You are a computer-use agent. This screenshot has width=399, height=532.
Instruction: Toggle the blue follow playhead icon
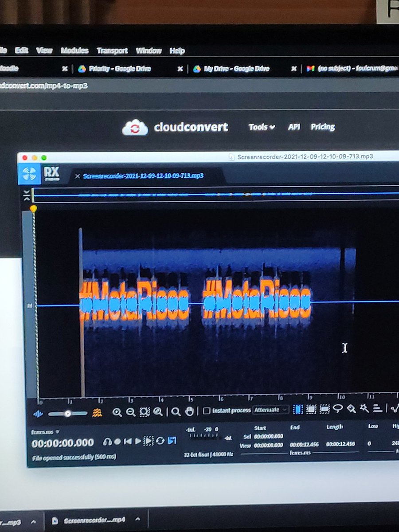(x=172, y=440)
